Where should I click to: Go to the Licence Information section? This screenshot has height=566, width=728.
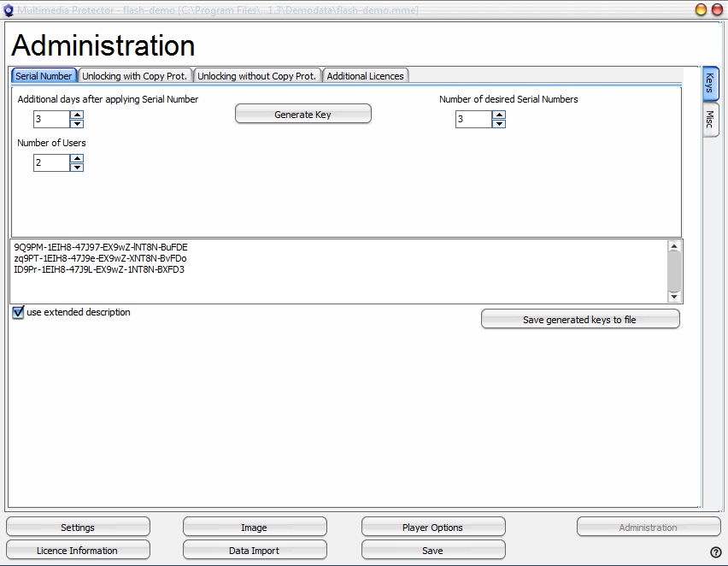click(x=78, y=551)
